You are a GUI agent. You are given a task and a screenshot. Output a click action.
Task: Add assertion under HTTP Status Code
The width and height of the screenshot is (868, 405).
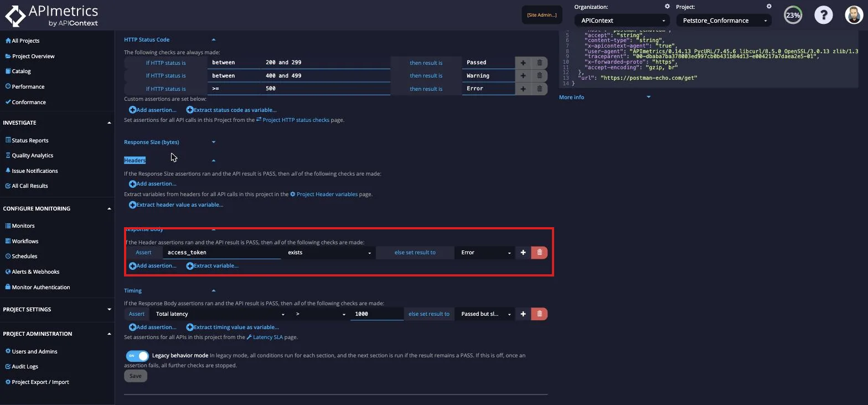coord(153,110)
